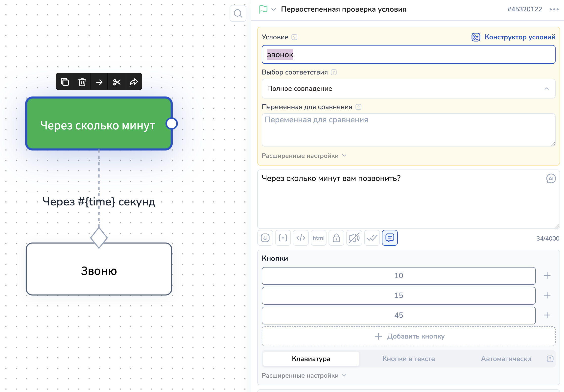
Task: Open flag icon dropdown chevron
Action: click(x=274, y=9)
